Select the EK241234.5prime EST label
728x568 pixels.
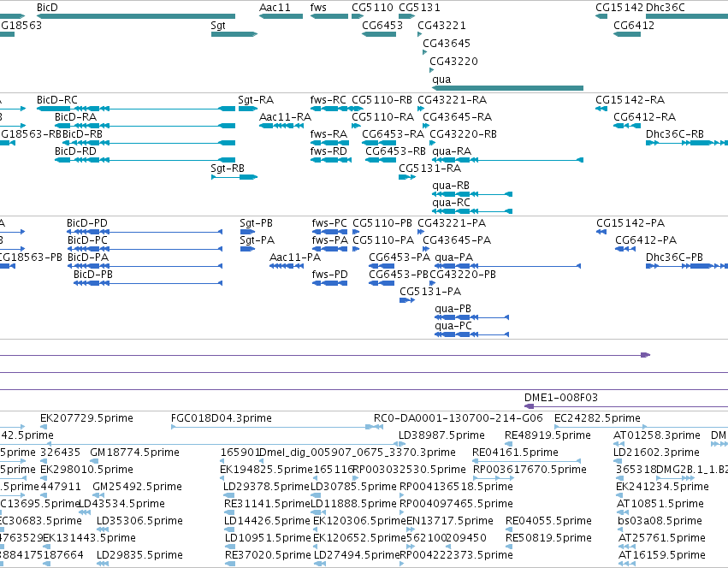pyautogui.click(x=662, y=486)
